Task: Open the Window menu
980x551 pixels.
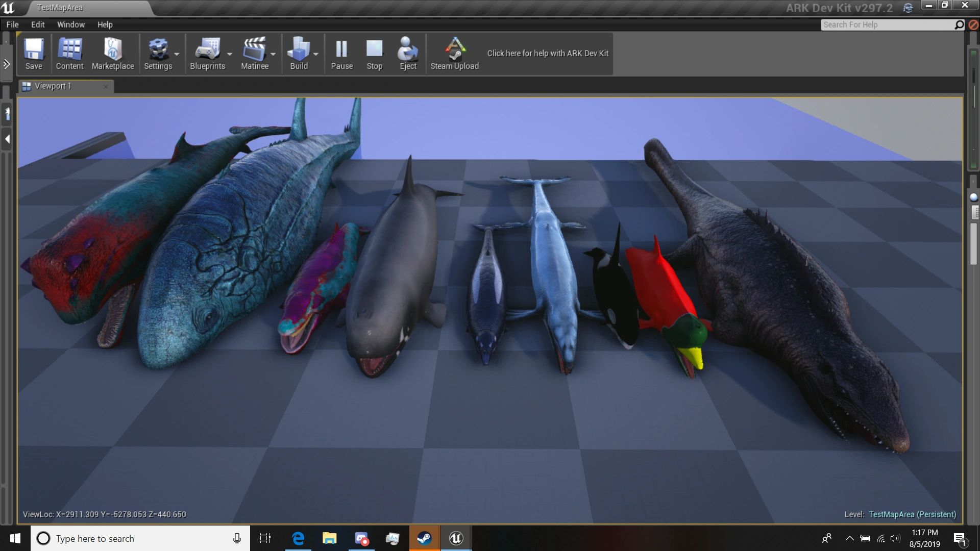Action: point(70,24)
